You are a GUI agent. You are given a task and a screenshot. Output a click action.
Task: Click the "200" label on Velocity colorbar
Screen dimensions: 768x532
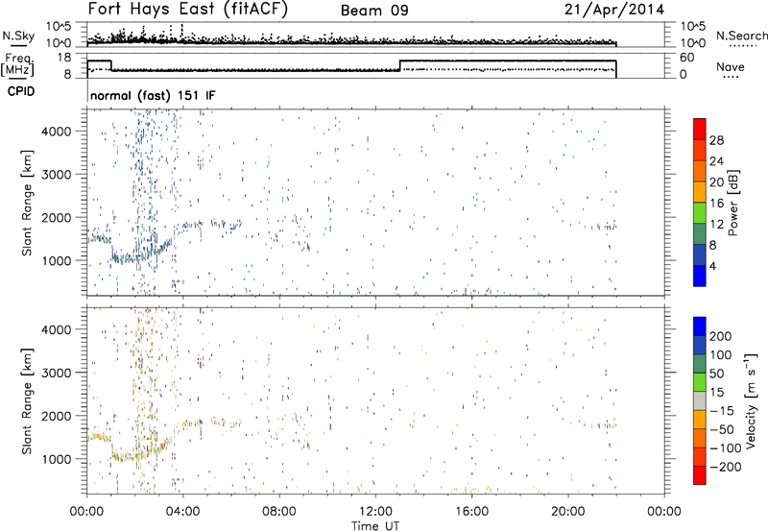coord(721,336)
